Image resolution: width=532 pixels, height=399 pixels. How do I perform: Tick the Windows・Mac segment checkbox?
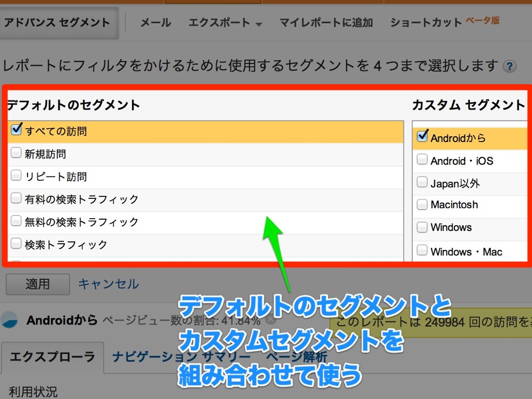tap(422, 250)
